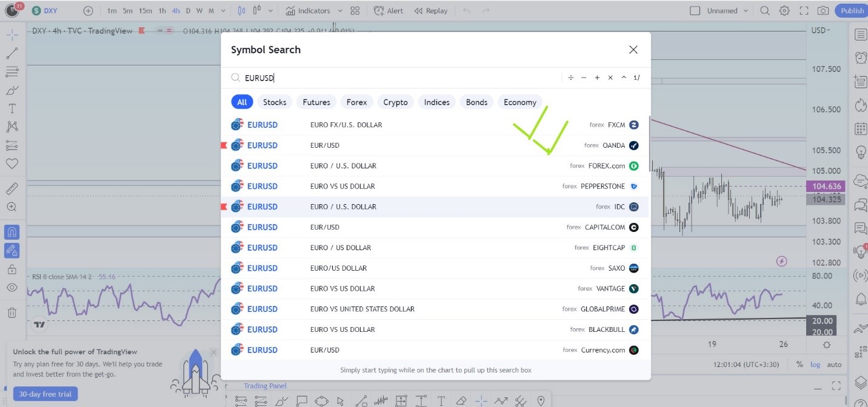Click the zoom in magnifier tool
The image size is (868, 407).
pos(12,207)
